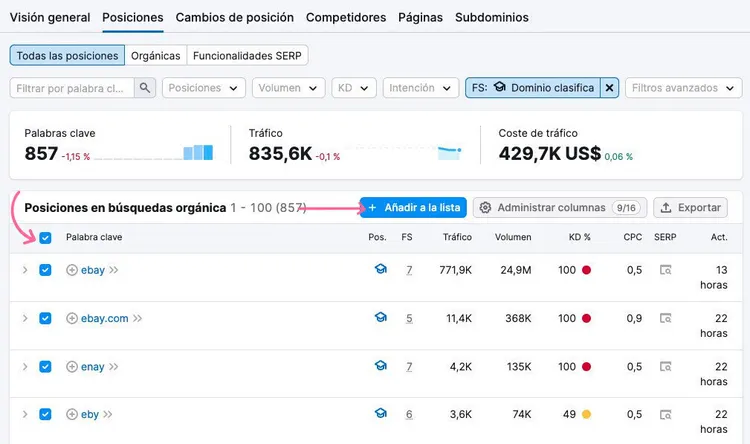Open the Filtros avanzados dropdown
The height and width of the screenshot is (444, 750).
[684, 88]
